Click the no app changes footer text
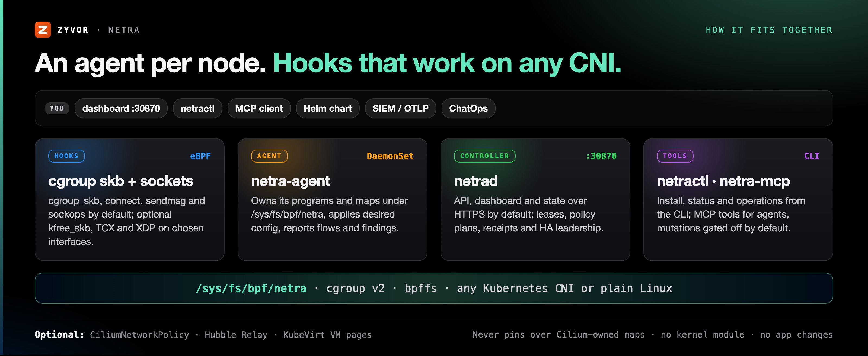Screen dimensions: 868x356 click(796, 335)
